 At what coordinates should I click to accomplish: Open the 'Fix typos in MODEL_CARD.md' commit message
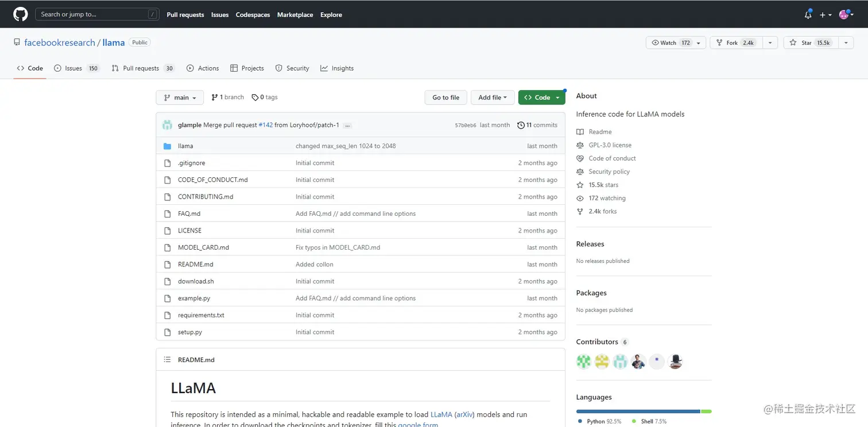point(338,247)
